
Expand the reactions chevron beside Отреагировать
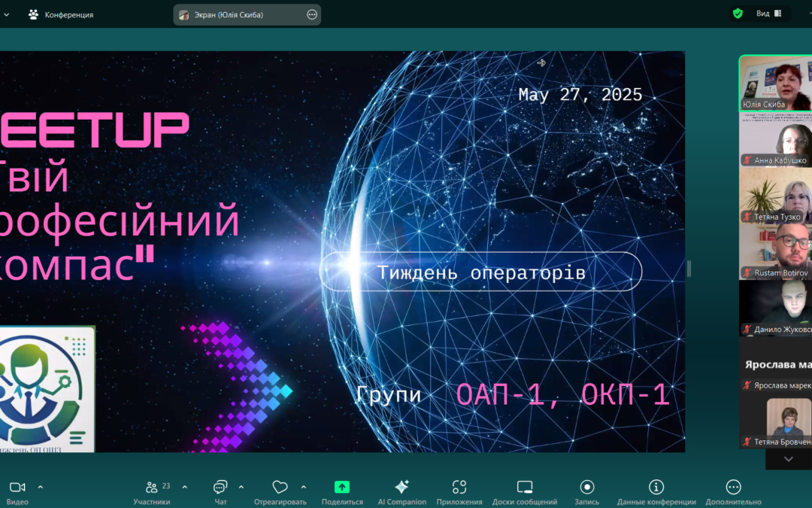click(303, 485)
